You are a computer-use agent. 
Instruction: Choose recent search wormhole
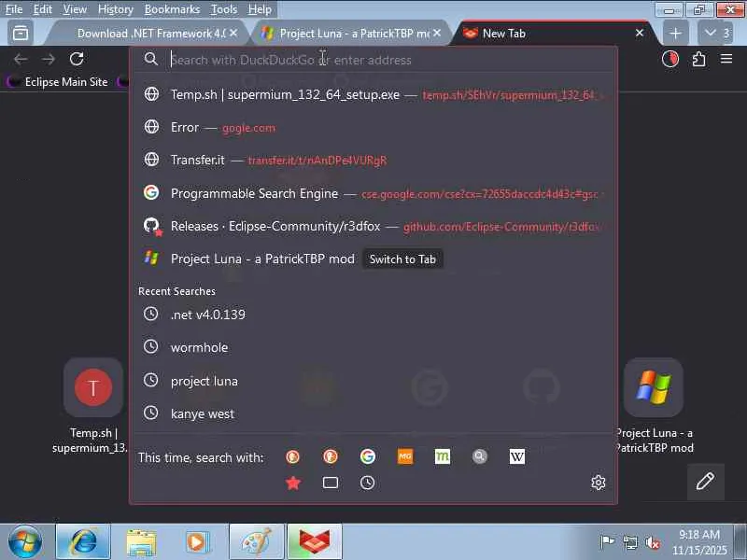tap(373, 347)
